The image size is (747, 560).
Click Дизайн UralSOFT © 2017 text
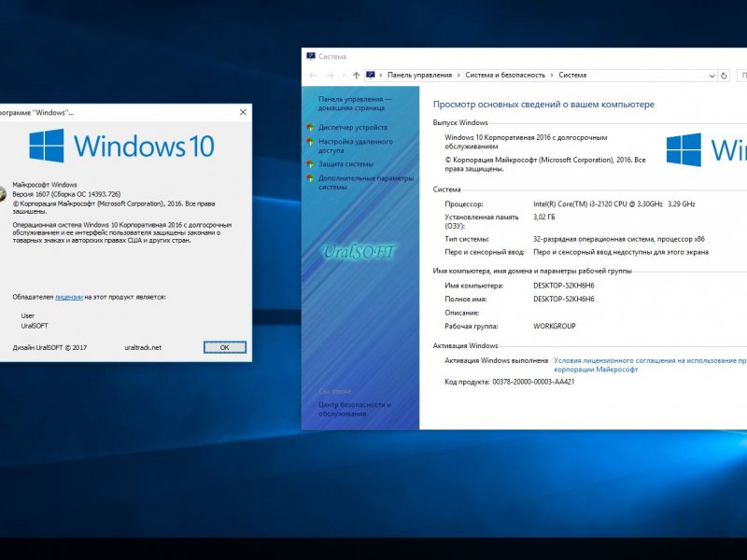49,347
